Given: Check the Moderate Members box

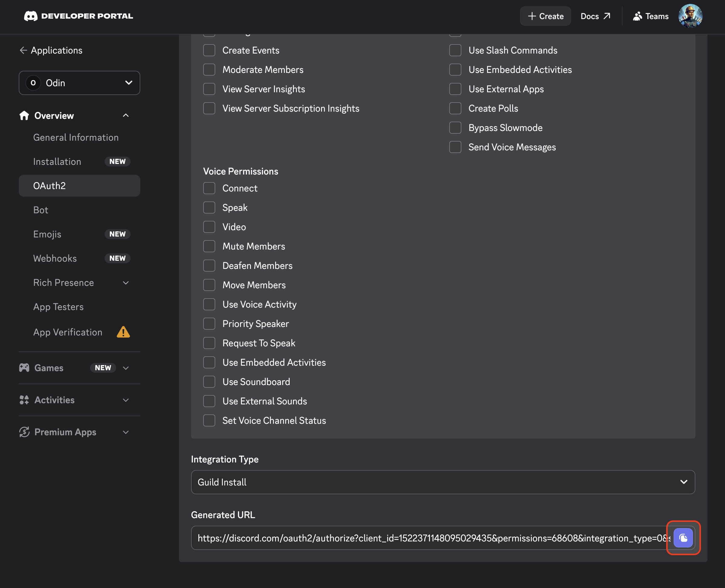Looking at the screenshot, I should click(x=209, y=70).
